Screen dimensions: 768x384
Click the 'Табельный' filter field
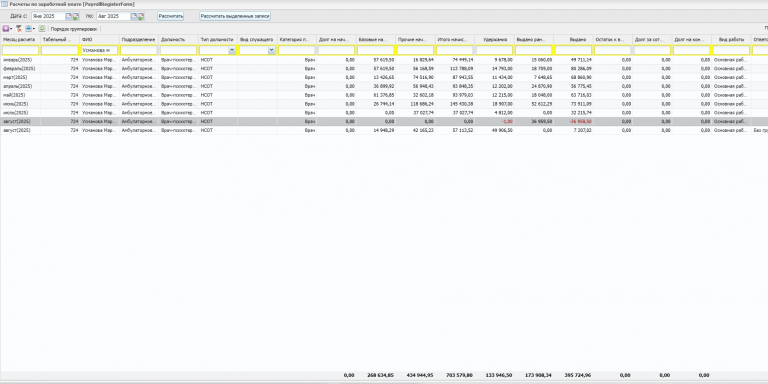pos(60,50)
